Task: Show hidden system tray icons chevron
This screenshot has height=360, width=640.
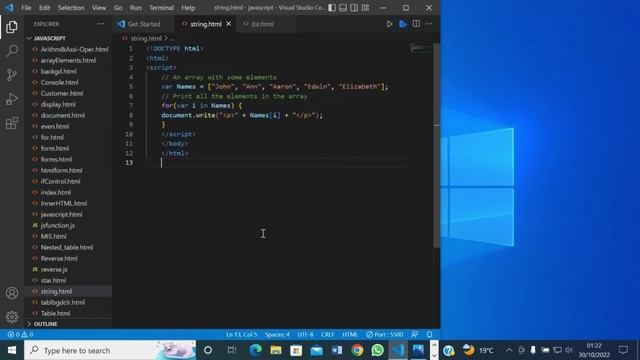Action: coord(509,350)
